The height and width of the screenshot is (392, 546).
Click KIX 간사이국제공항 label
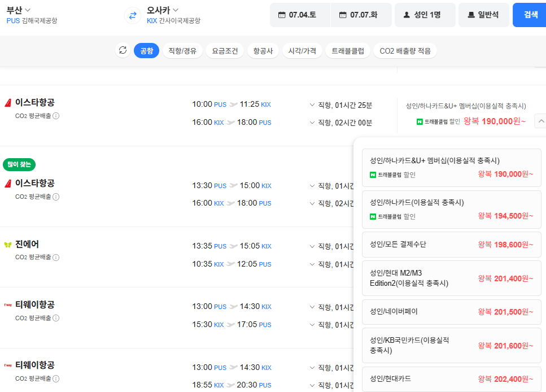point(173,20)
